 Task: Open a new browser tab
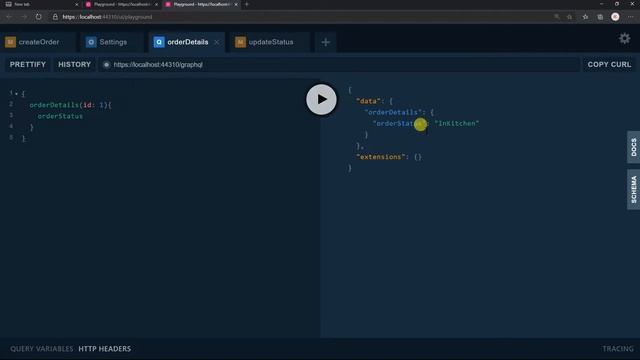(x=247, y=4)
